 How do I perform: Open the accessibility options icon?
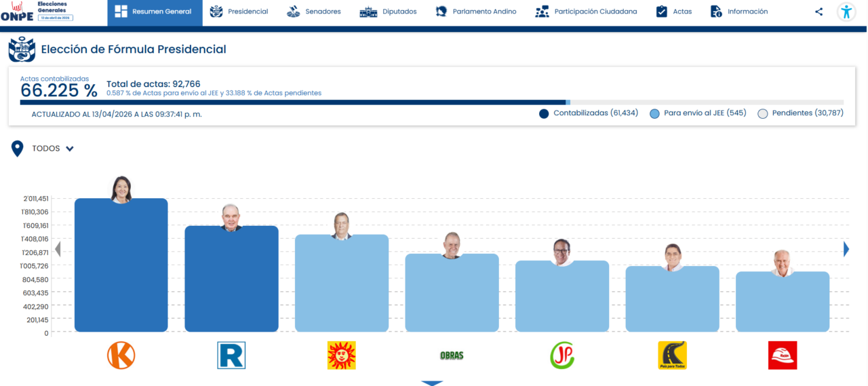point(846,12)
